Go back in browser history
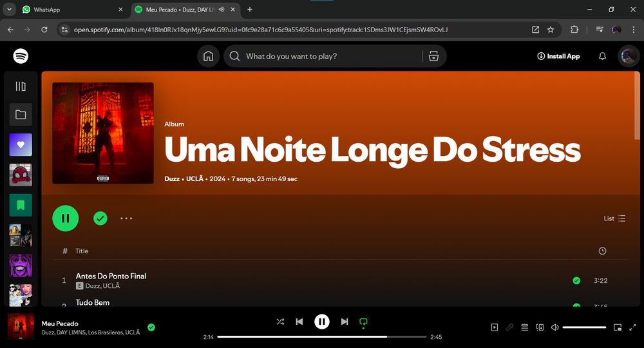 (10, 30)
